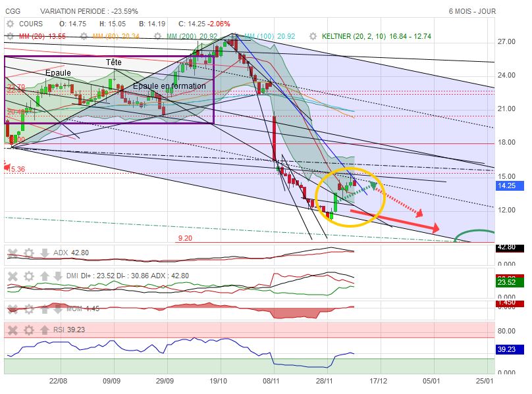This screenshot has width=532, height=394.
Task: Click the blue 14.25 price tag
Action: pyautogui.click(x=510, y=185)
